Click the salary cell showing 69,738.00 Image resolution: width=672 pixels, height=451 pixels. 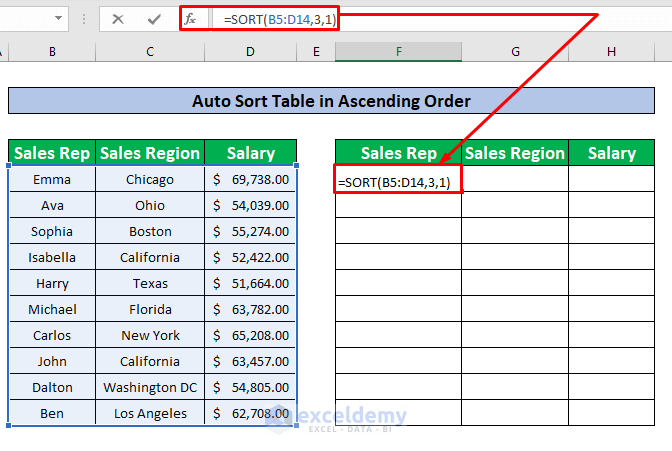click(251, 180)
